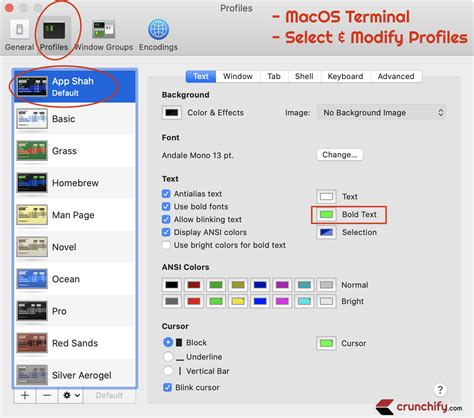Open help with the question mark button

coord(440,390)
